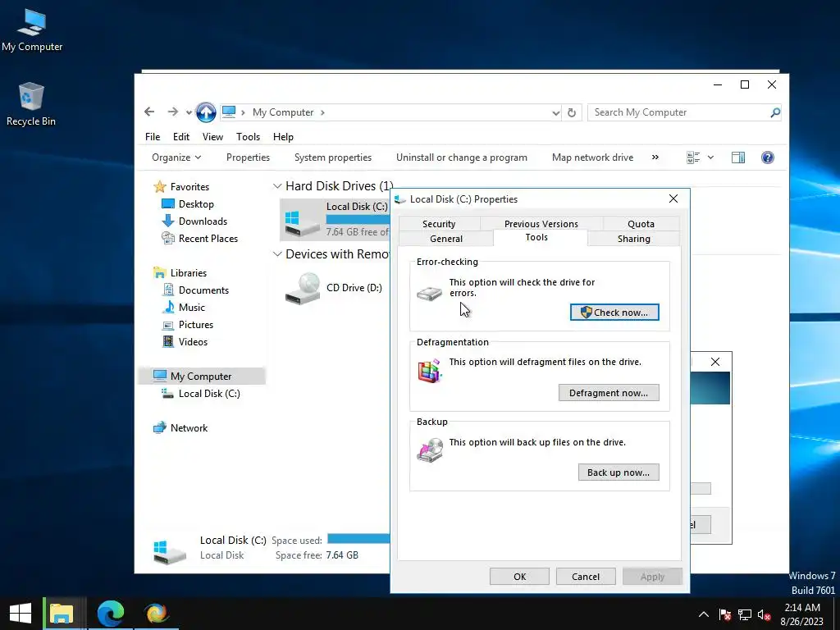
Task: Click System properties in toolbar
Action: click(333, 157)
